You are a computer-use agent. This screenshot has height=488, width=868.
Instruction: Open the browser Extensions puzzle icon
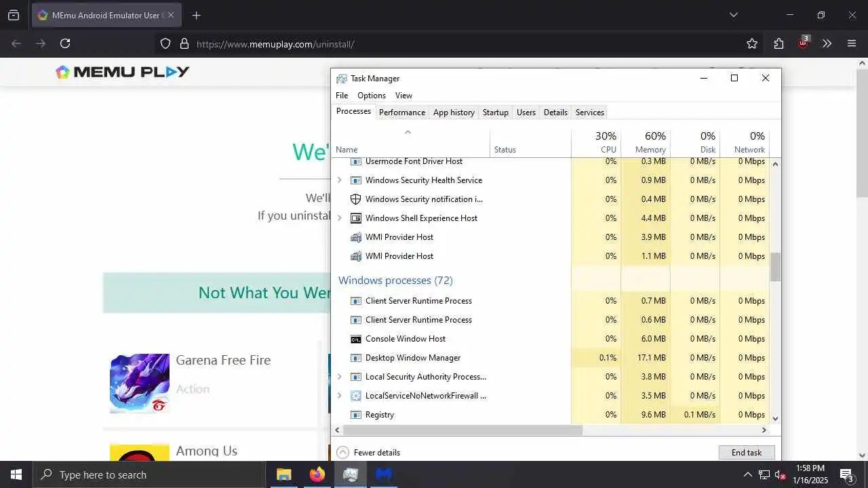click(x=778, y=43)
